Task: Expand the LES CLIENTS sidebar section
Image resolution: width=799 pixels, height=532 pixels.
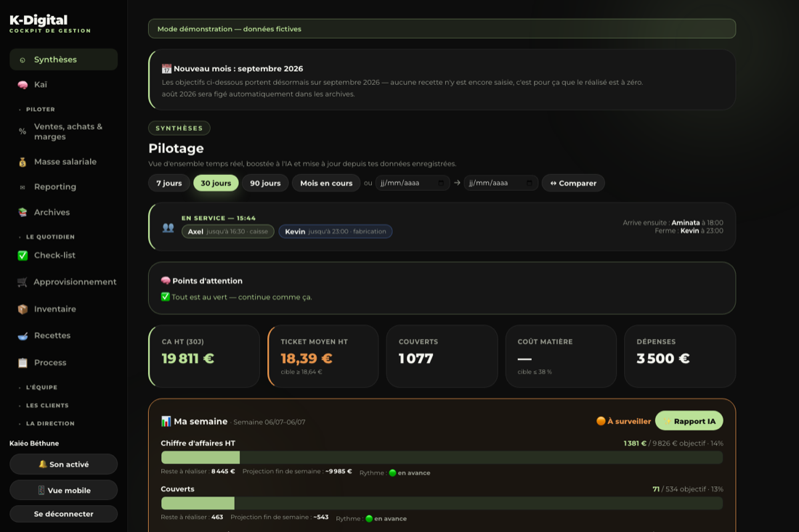Action: pos(47,406)
